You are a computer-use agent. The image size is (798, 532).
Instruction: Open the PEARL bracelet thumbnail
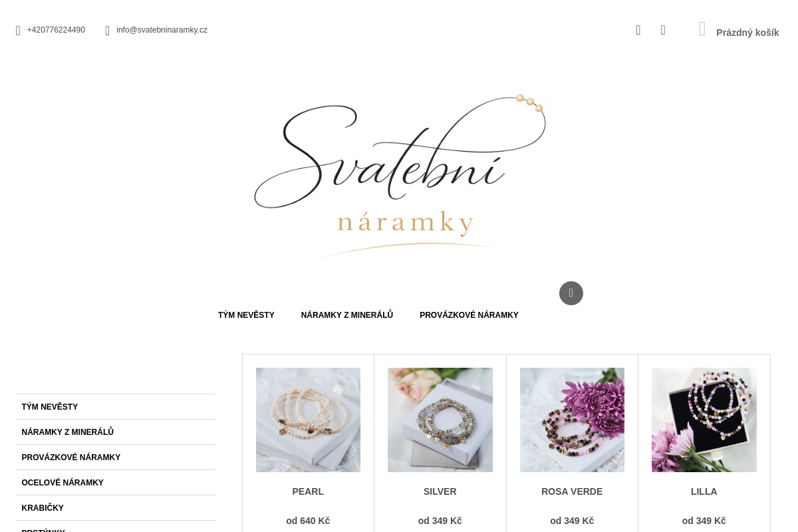308,420
